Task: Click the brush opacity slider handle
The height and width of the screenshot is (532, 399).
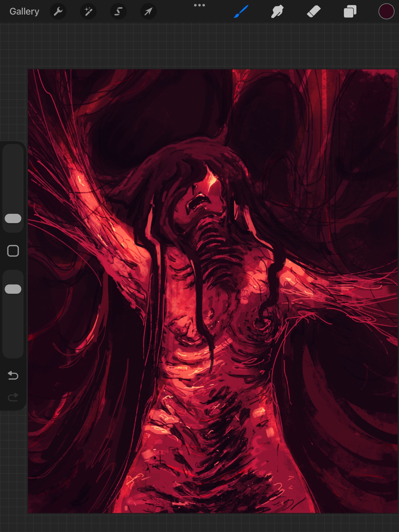Action: point(13,289)
